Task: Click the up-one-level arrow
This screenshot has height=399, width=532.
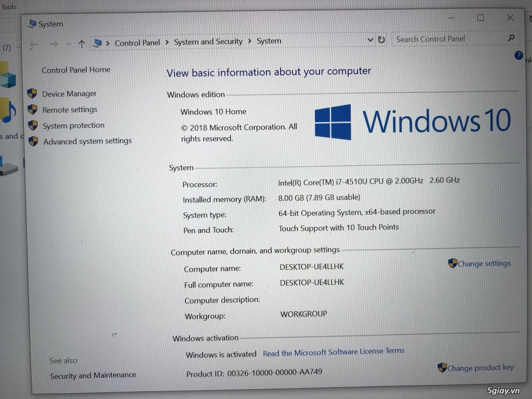Action: point(82,44)
